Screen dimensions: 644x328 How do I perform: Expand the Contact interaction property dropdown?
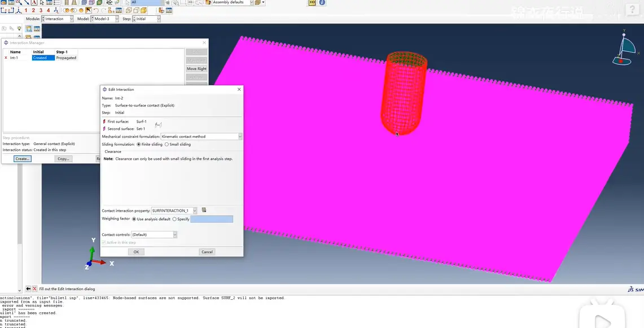point(174,211)
